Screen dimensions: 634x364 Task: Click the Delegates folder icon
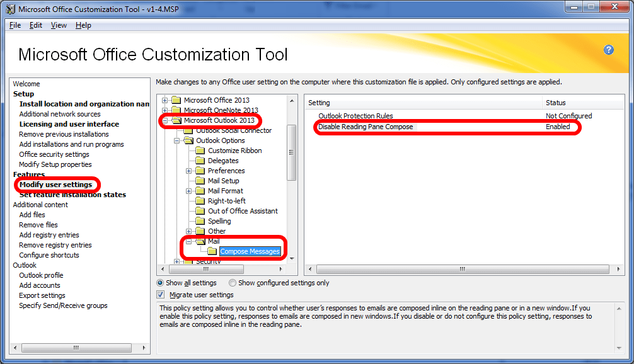[200, 161]
